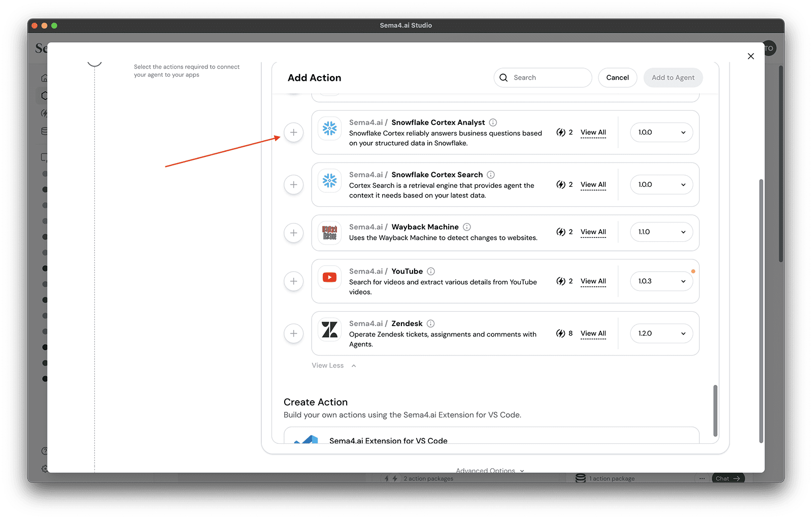Click info icon next to Snowflake Cortex Analyst
This screenshot has height=519, width=812.
(493, 122)
